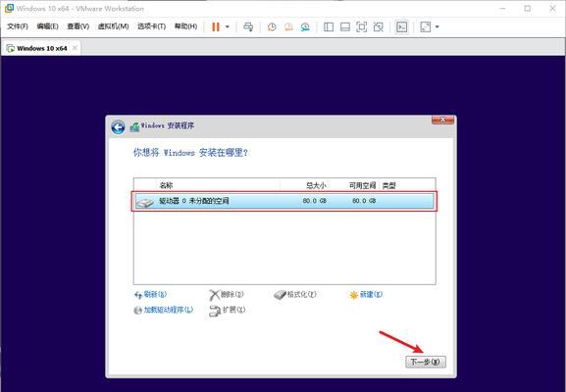The height and width of the screenshot is (392, 566).
Task: Open the 帮助(H) menu
Action: coord(186,26)
